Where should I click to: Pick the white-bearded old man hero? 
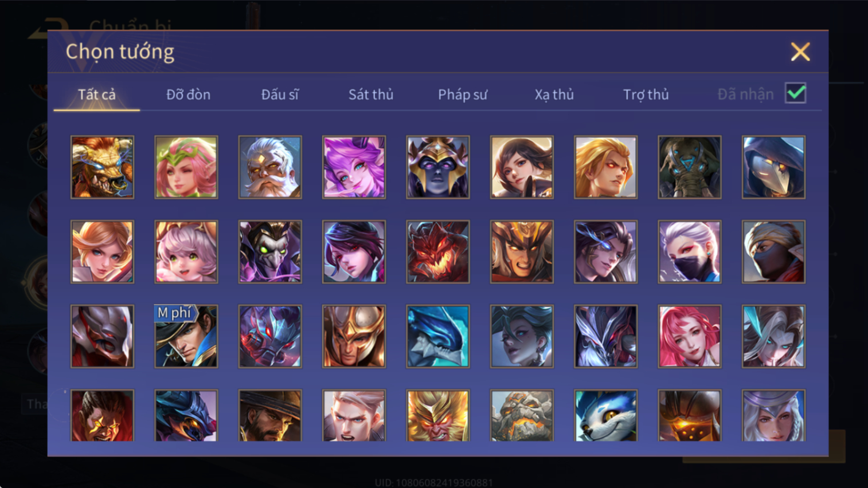(270, 167)
